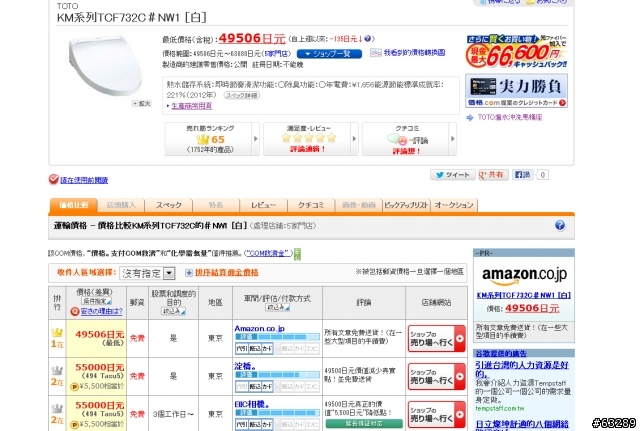Click the sort by settlement price link
Image resolution: width=640 pixels, height=431 pixels.
coord(227,273)
